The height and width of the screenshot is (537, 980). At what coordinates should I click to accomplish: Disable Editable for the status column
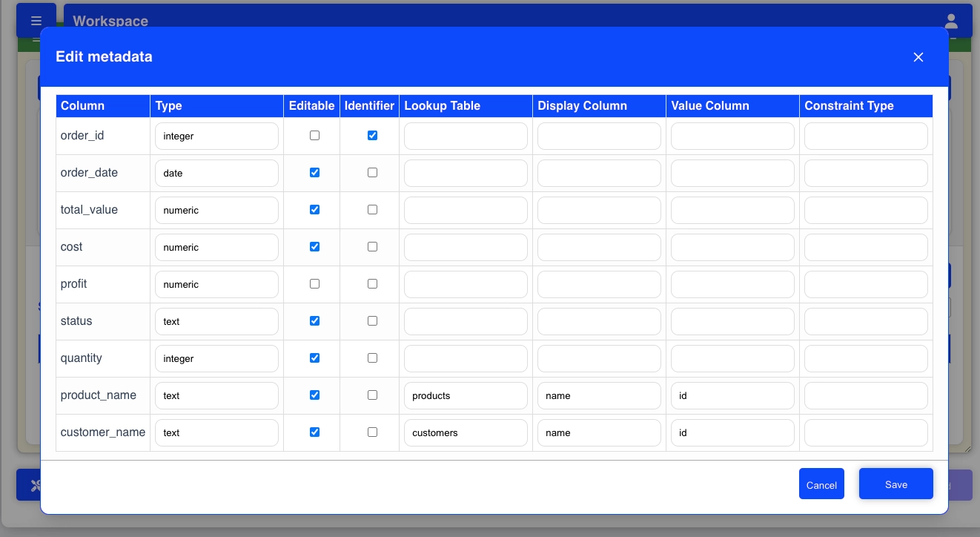(314, 321)
